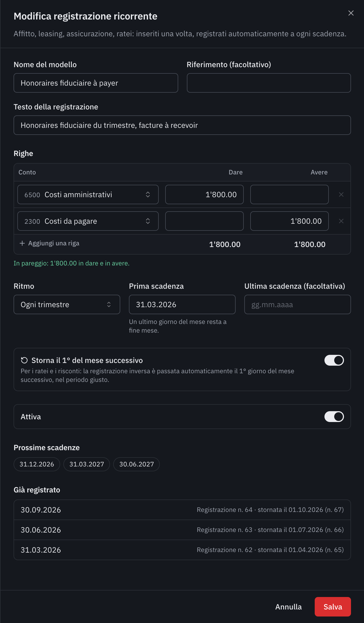Edit the Testo della registrazione field
Screen dimensions: 364x623
[182, 125]
